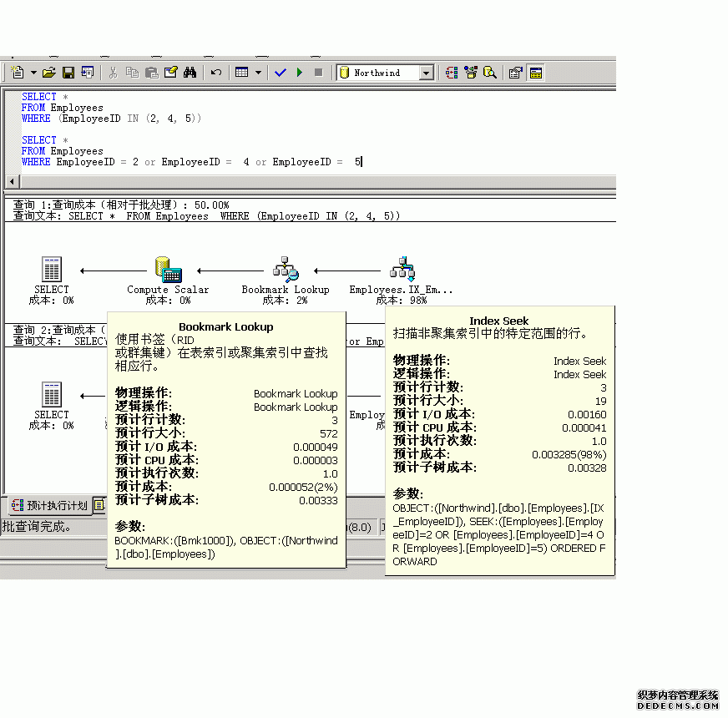Click the blue Parse Query checkmark
Image resolution: width=728 pixels, height=718 pixels.
click(280, 73)
